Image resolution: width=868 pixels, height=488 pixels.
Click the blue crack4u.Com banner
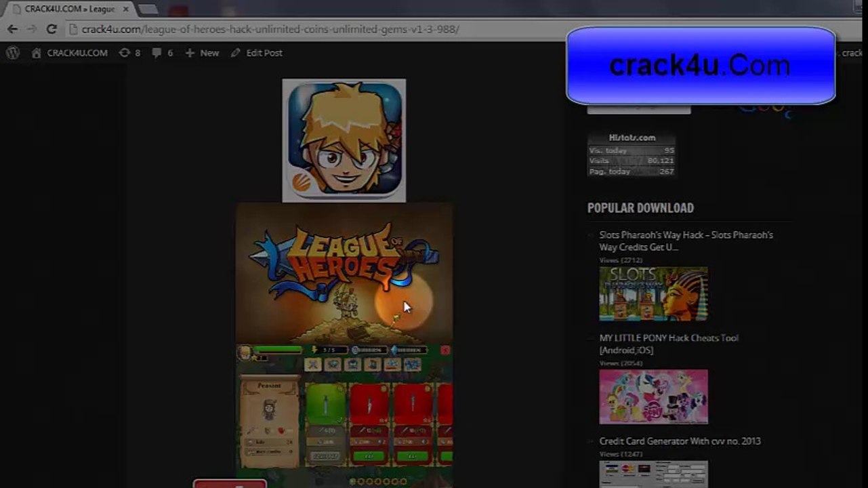tap(701, 66)
